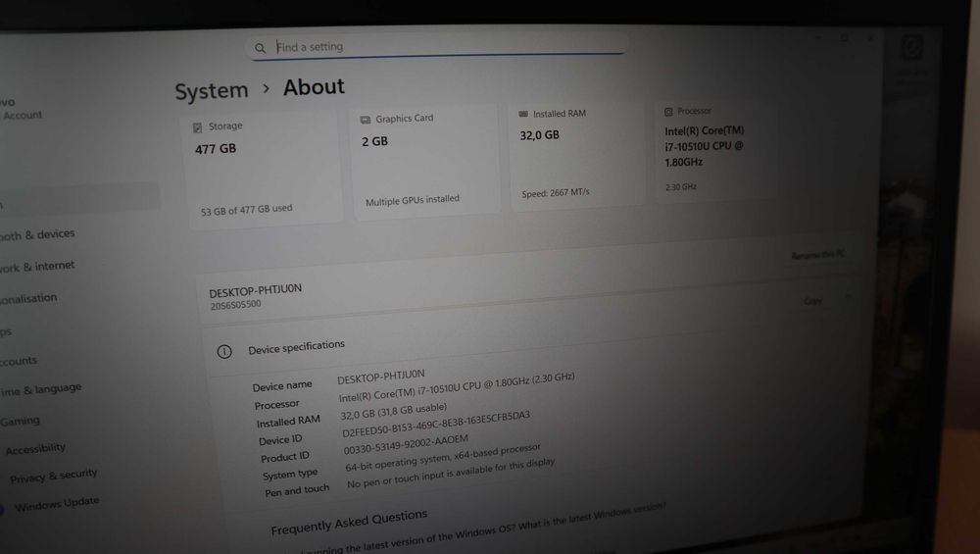Collapse the Device specifications section chevron
The height and width of the screenshot is (554, 980).
point(848,298)
